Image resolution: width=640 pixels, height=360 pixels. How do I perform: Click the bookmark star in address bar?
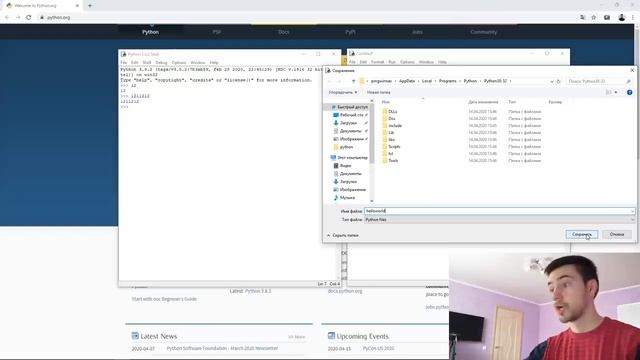coord(594,18)
